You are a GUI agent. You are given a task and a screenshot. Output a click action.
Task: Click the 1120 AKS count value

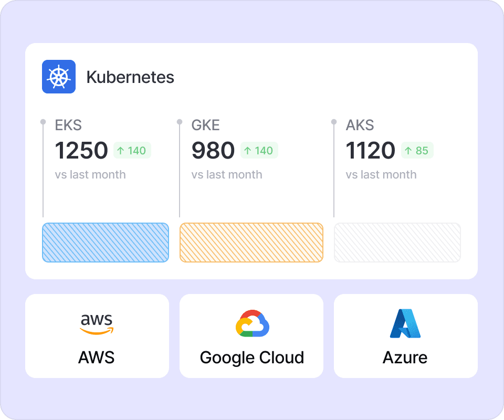pos(371,151)
